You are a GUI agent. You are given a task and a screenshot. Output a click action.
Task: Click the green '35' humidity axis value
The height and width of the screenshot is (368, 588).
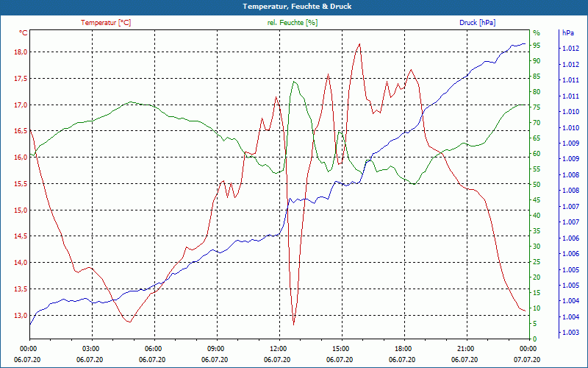click(537, 231)
